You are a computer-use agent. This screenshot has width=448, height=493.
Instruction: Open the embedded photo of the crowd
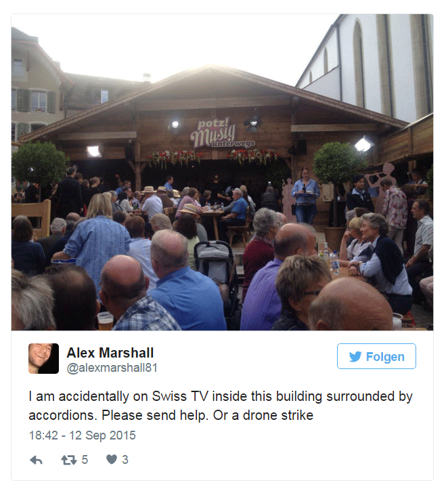222,172
